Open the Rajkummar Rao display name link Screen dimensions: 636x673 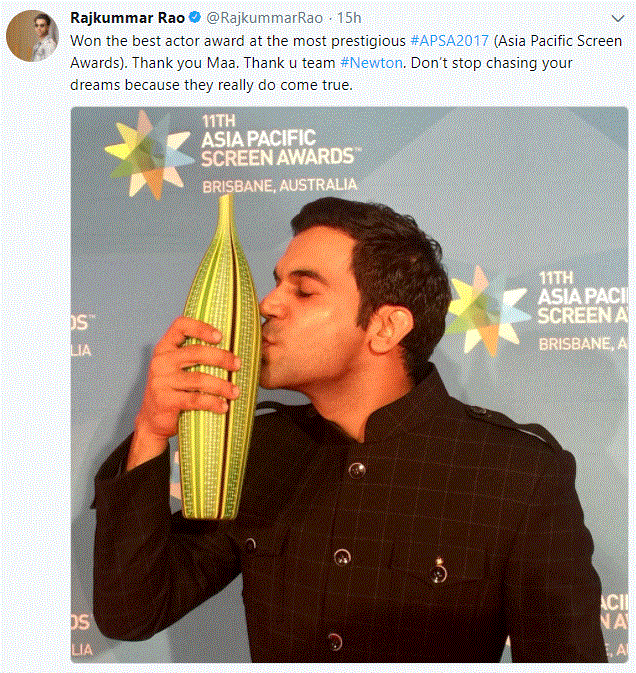(127, 18)
